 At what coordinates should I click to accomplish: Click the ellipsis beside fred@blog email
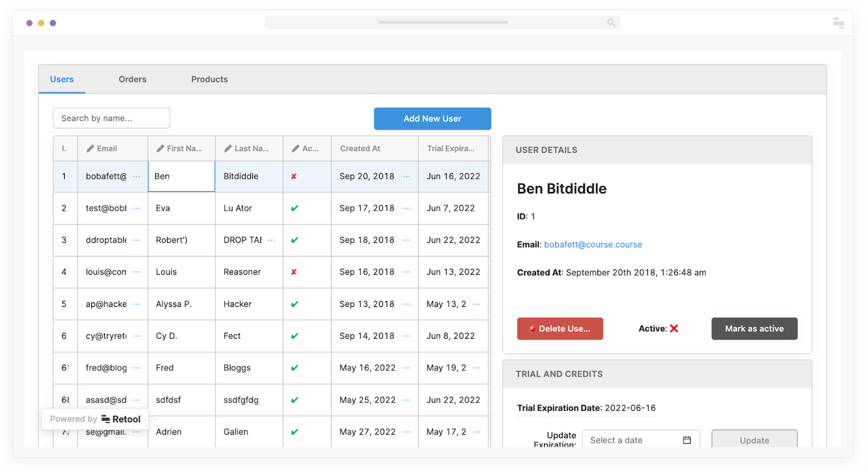point(136,368)
